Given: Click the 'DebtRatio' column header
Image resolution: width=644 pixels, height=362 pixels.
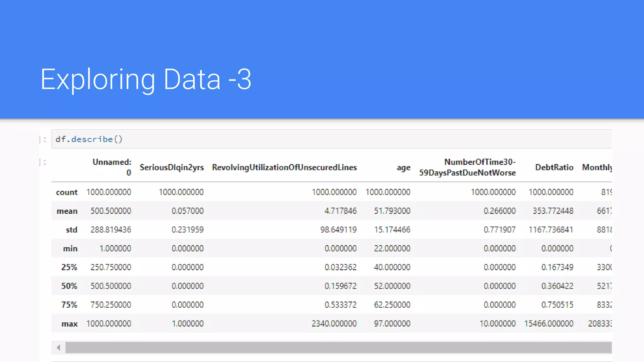Looking at the screenshot, I should point(554,167).
